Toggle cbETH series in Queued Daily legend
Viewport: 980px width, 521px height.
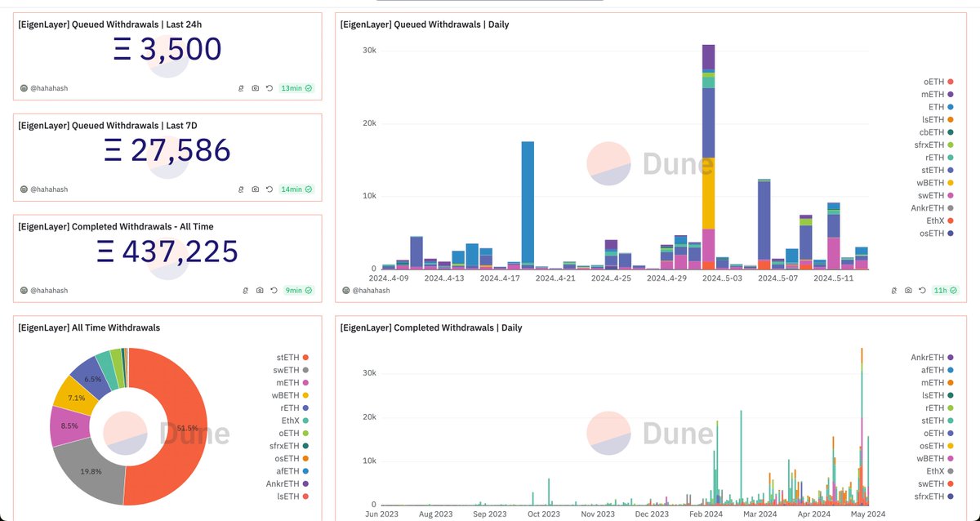(937, 132)
